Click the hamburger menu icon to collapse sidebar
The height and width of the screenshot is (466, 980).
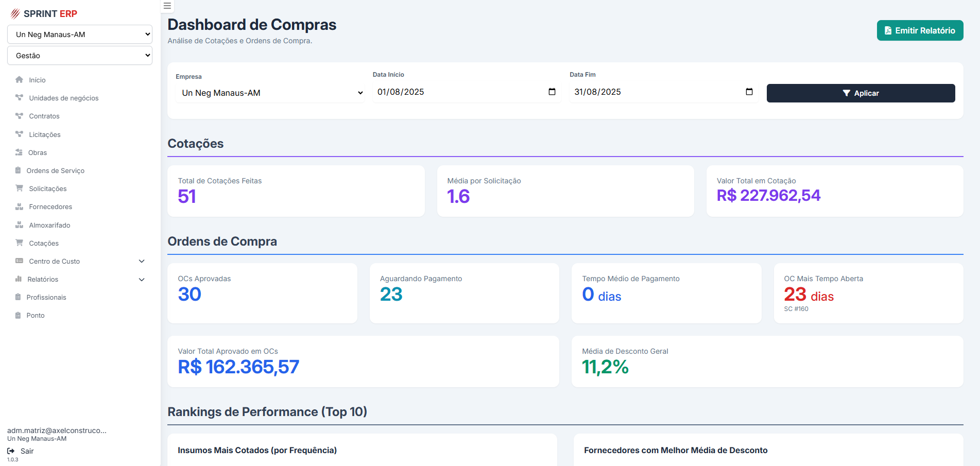(167, 6)
